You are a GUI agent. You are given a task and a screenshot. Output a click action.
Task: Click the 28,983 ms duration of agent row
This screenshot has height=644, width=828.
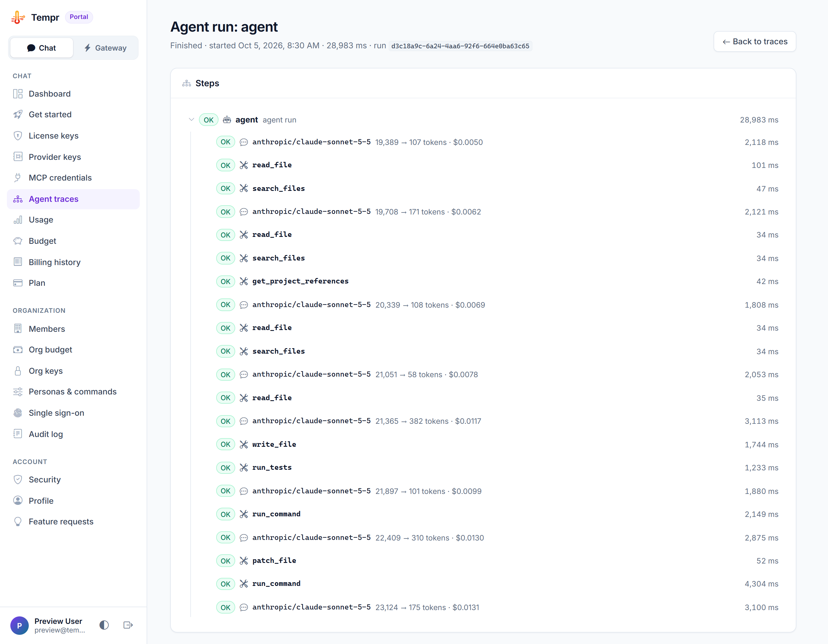pos(759,120)
